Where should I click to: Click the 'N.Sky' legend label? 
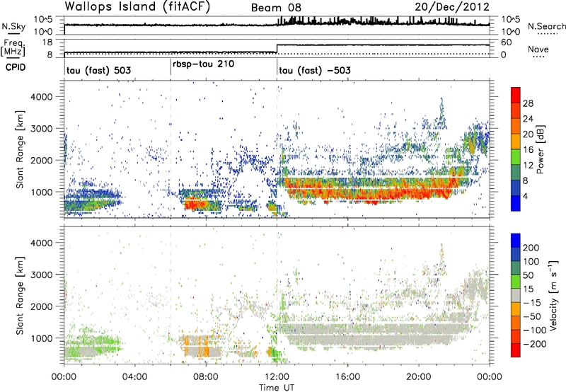tap(13, 26)
